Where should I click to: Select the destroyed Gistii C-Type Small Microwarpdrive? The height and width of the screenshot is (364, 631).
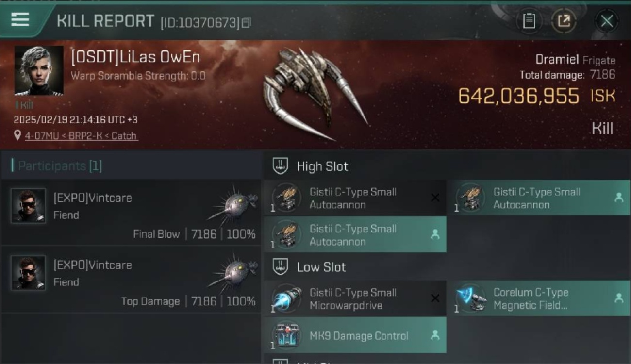(x=355, y=298)
